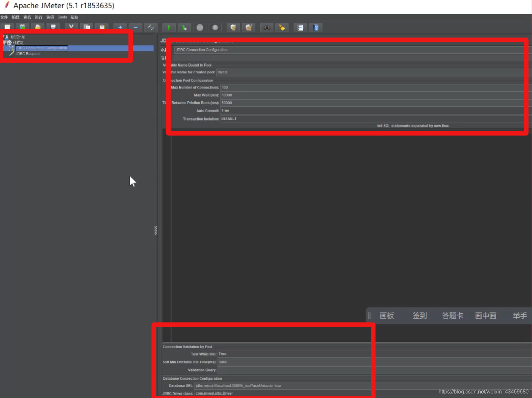This screenshot has width=532, height=398.
Task: Click the Clear results gear-broom icon
Action: [x=233, y=28]
